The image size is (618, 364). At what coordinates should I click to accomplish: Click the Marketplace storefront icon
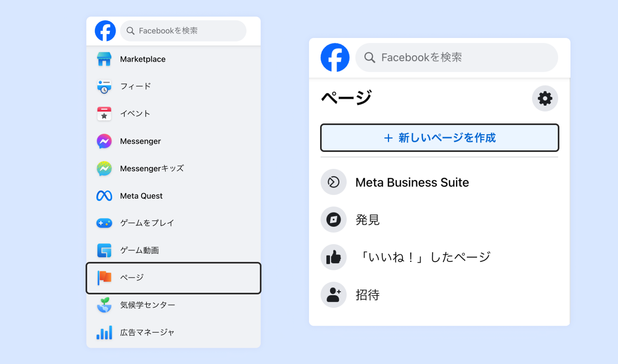tap(104, 59)
